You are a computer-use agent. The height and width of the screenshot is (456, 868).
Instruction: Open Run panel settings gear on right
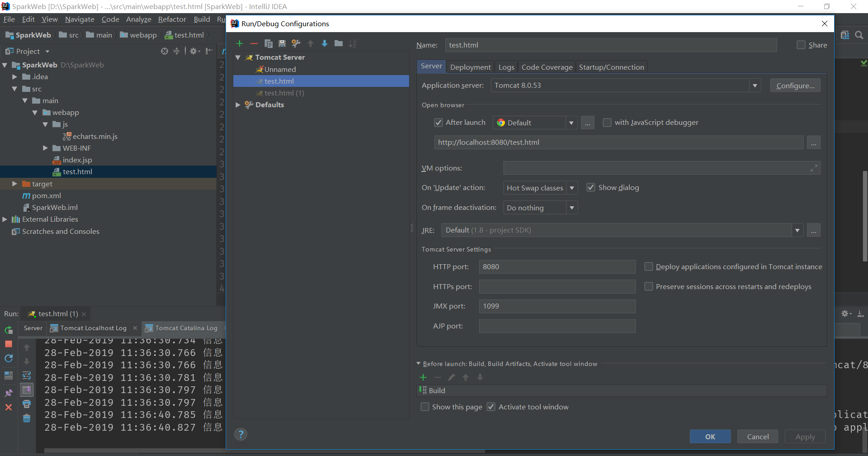coord(846,313)
